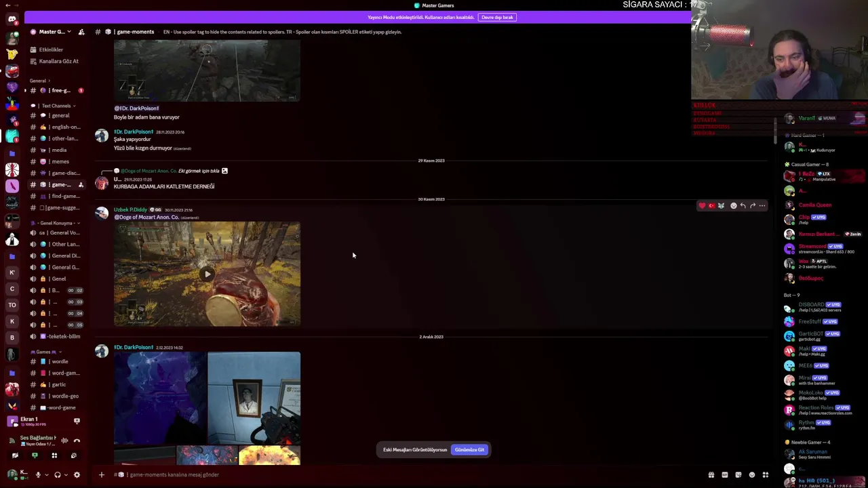Open the teketek-bilim channel

point(56,336)
